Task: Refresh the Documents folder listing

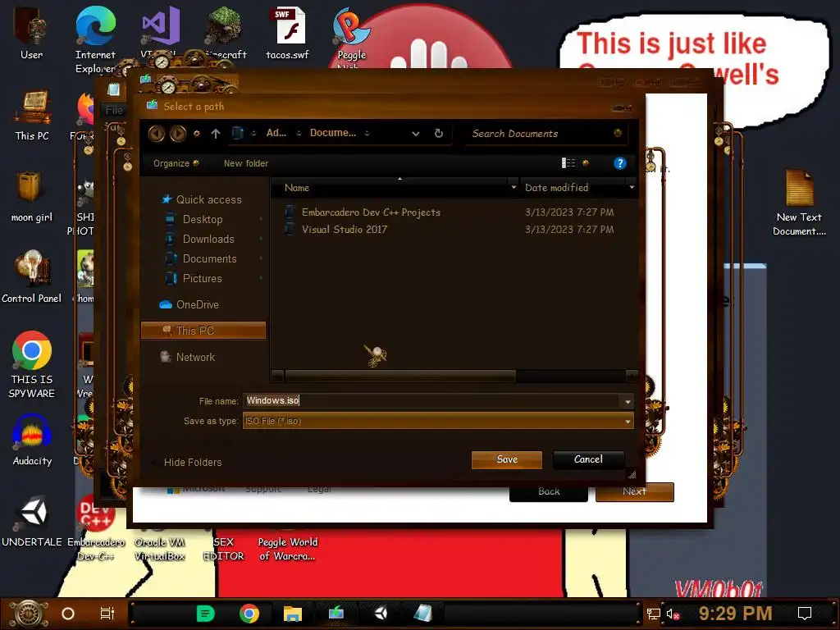Action: (x=439, y=134)
